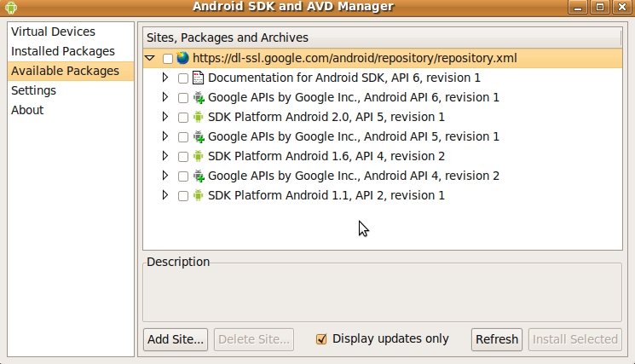The height and width of the screenshot is (364, 635).
Task: Switch to the Virtual Devices section
Action: pyautogui.click(x=53, y=32)
